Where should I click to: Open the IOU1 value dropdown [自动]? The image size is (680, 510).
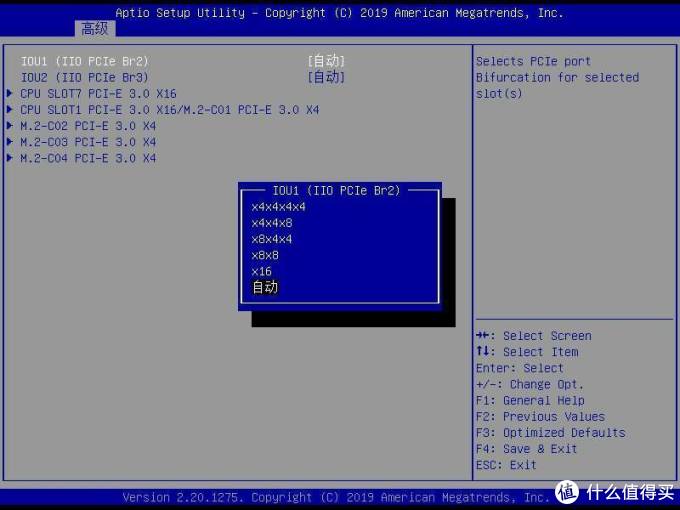(x=326, y=61)
